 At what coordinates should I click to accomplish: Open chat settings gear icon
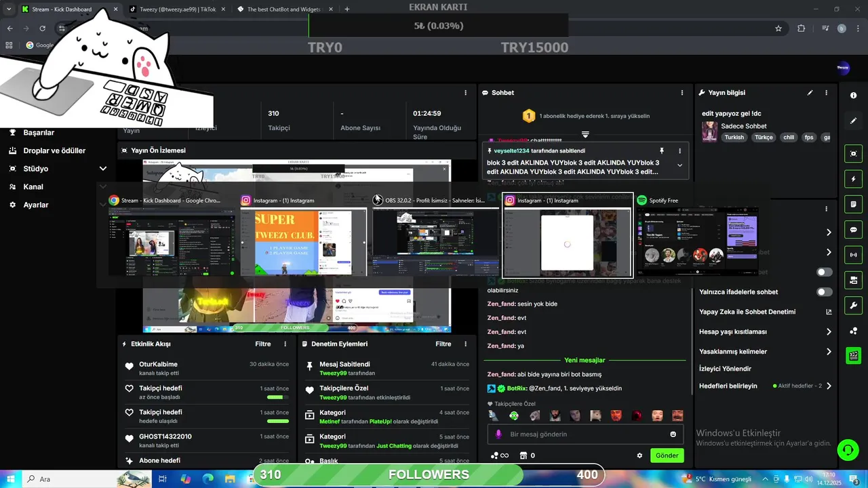pyautogui.click(x=639, y=455)
